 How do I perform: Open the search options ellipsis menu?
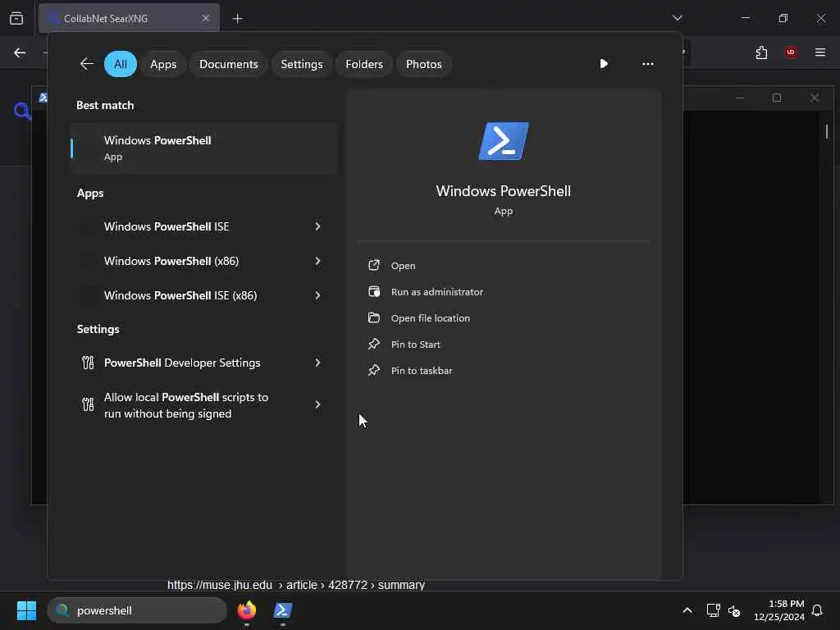(x=648, y=64)
